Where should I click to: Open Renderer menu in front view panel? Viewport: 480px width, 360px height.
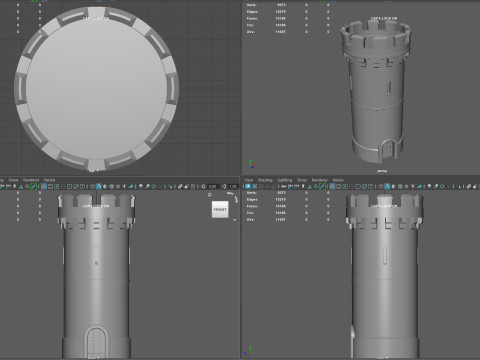[31, 180]
